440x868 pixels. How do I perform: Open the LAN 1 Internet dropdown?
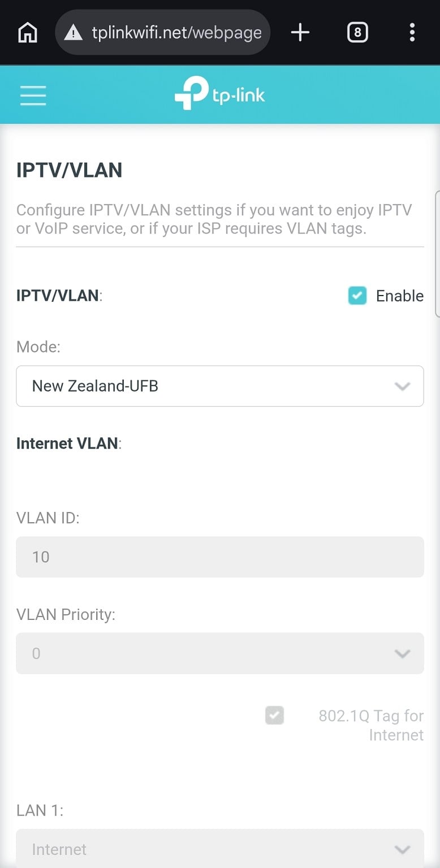point(219,849)
